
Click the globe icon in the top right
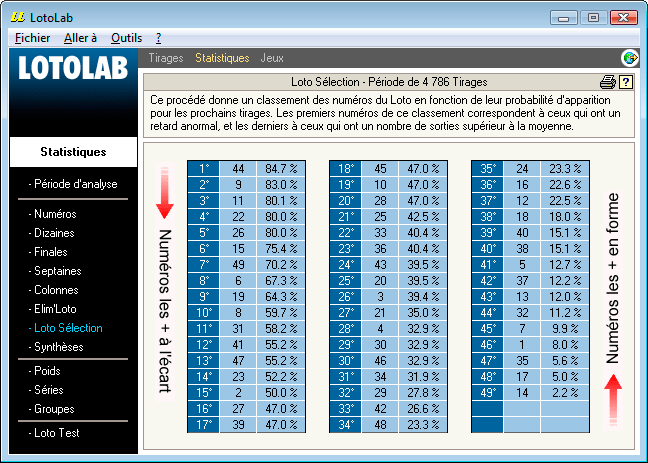[x=630, y=58]
